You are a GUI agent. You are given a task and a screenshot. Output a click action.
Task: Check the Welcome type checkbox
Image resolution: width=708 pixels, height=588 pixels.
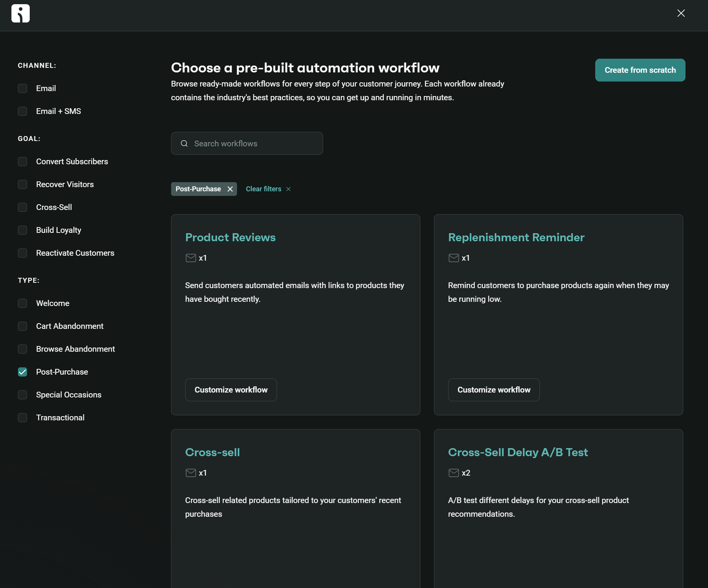22,303
